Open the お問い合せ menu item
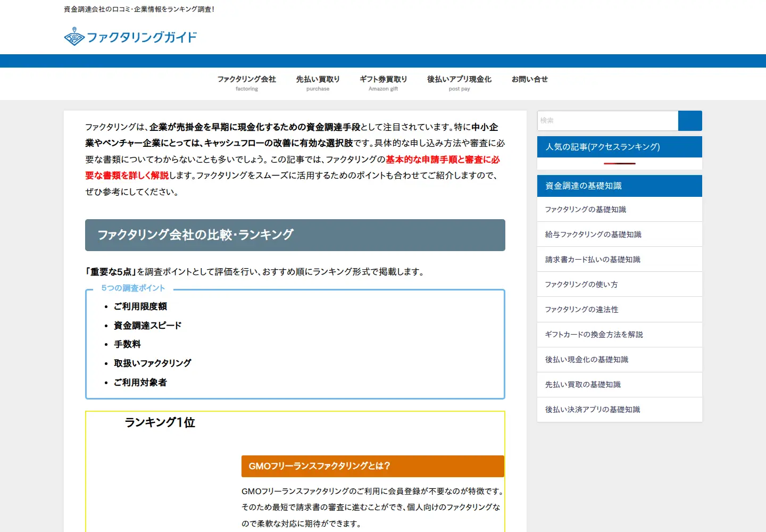766x532 pixels. (530, 79)
